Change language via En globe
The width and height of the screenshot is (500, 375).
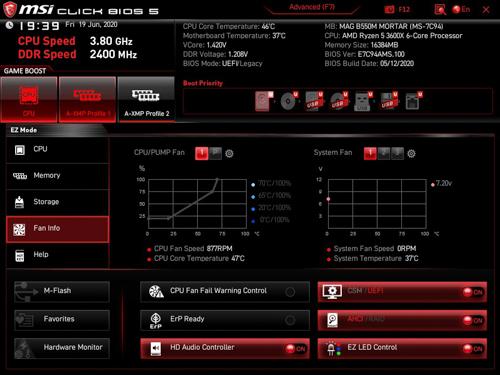tap(461, 9)
